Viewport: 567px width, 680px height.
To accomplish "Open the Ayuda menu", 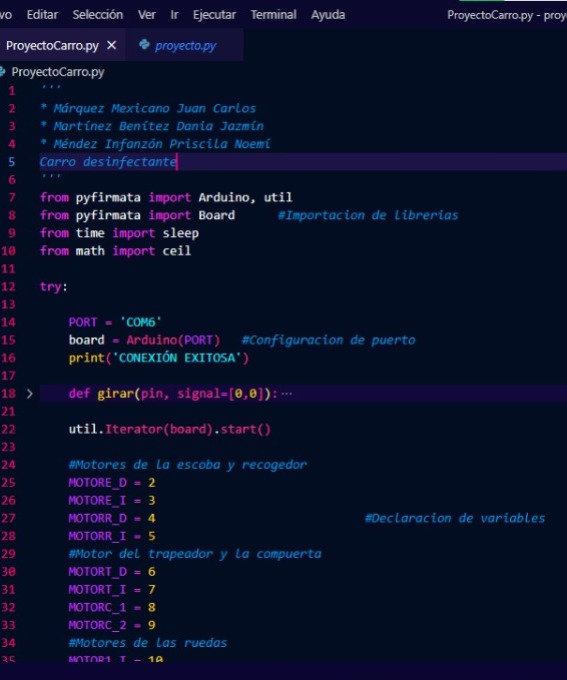I will point(328,15).
